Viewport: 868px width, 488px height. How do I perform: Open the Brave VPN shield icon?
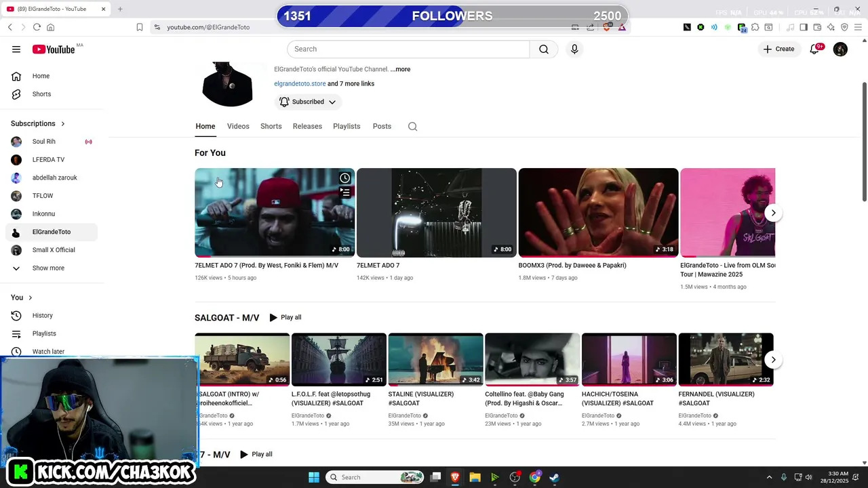[844, 27]
